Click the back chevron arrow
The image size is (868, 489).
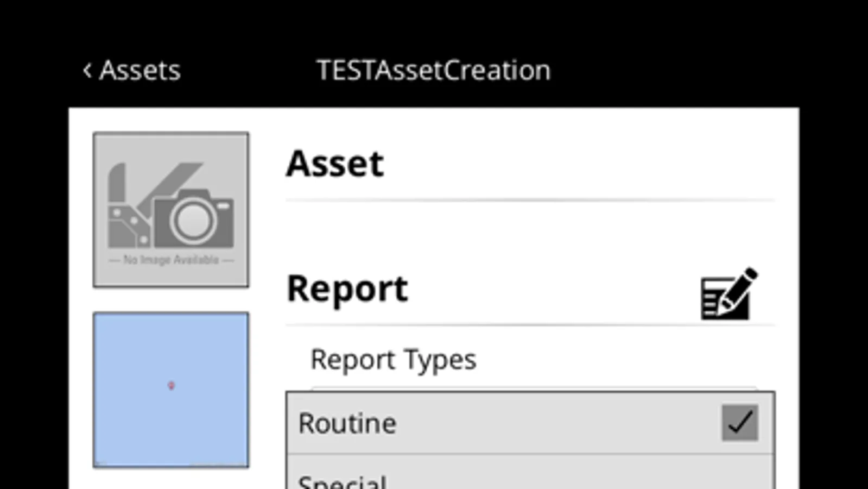point(87,70)
